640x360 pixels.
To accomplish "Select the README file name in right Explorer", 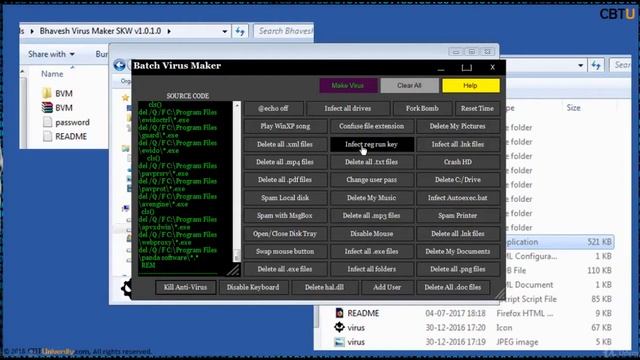I will [x=363, y=313].
